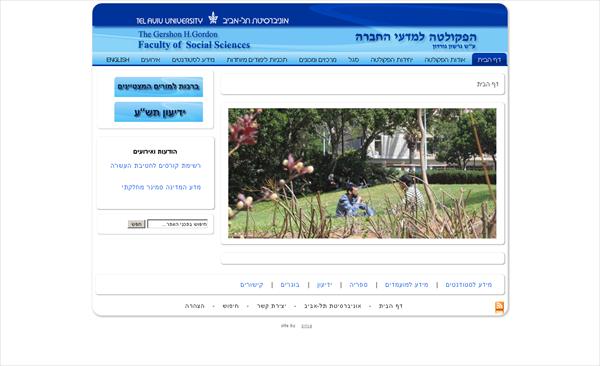Switch the site to ENGLISH
Image resolution: width=600 pixels, height=366 pixels.
118,60
